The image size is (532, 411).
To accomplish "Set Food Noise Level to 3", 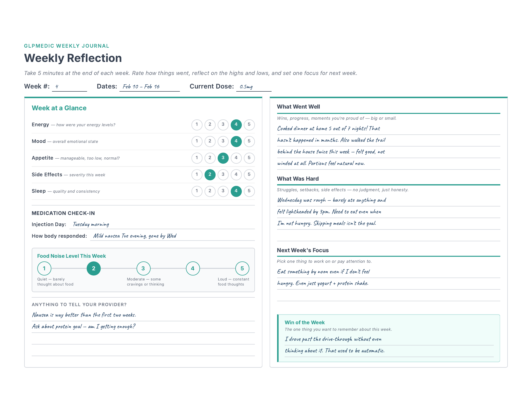I will tap(143, 268).
